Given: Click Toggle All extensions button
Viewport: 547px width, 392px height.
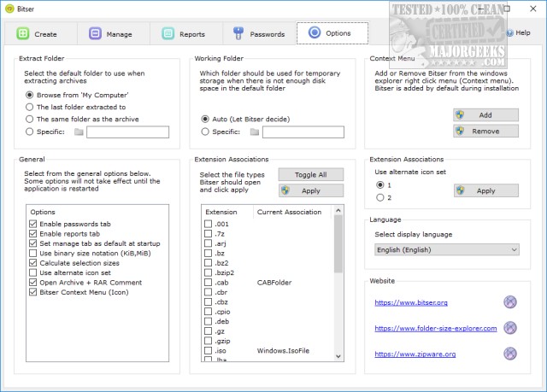Looking at the screenshot, I should 311,174.
